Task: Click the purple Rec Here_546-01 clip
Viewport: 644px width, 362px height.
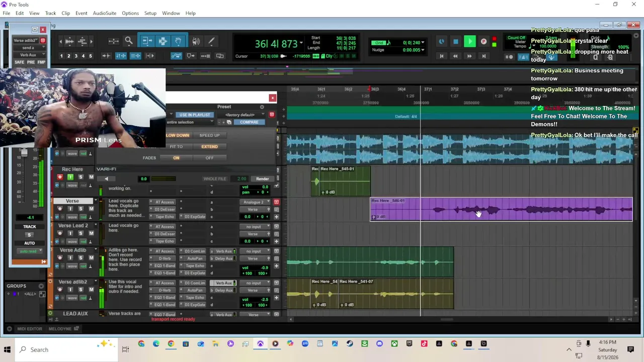Action: coord(501,209)
